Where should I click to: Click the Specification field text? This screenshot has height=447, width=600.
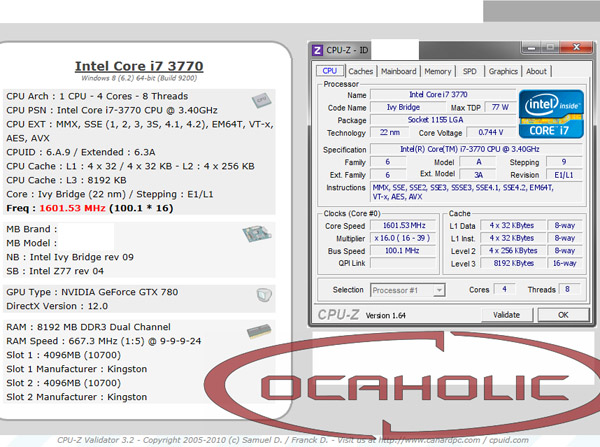pyautogui.click(x=476, y=149)
